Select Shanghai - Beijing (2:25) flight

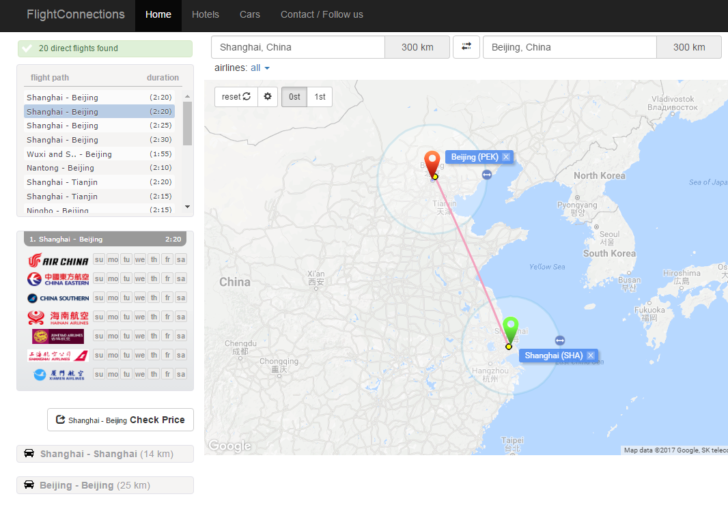pyautogui.click(x=99, y=125)
